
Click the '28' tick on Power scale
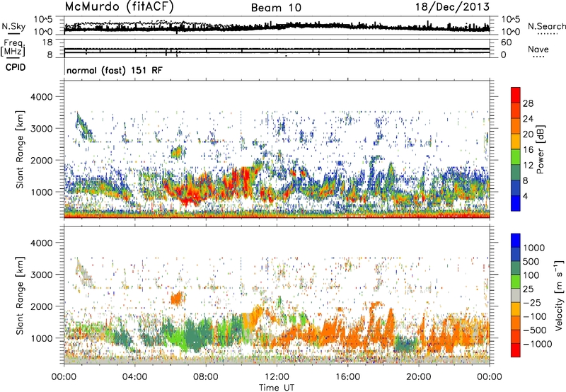(x=528, y=103)
